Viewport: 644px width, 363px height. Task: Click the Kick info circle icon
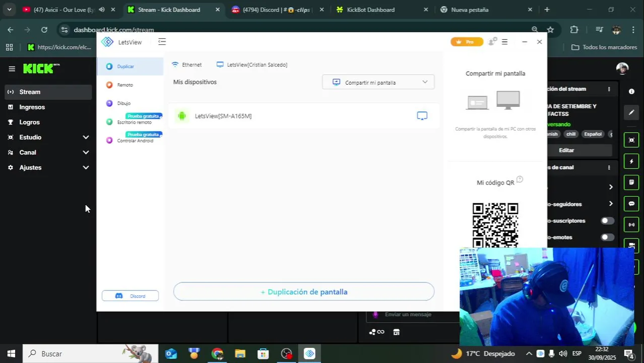[631, 91]
